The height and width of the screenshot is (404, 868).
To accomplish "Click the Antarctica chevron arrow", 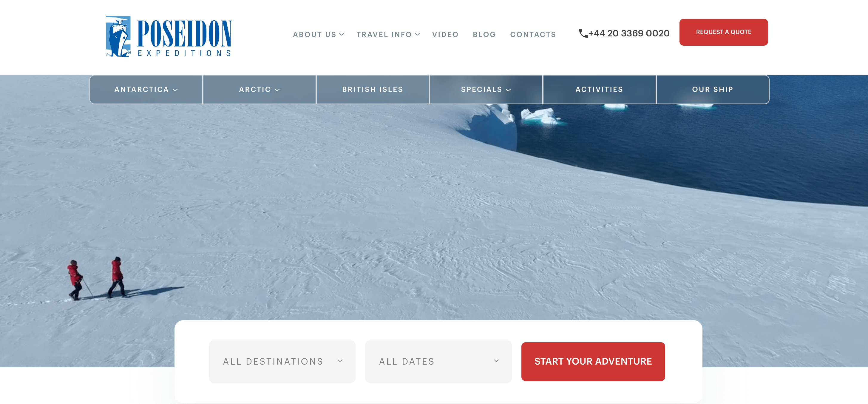I will click(x=175, y=90).
